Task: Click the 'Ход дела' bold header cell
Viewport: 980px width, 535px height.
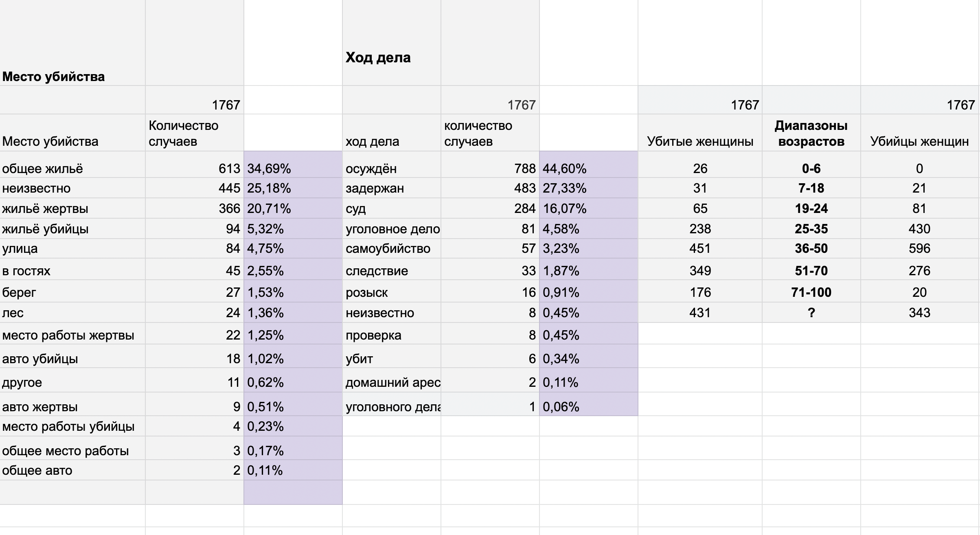Action: (x=391, y=43)
